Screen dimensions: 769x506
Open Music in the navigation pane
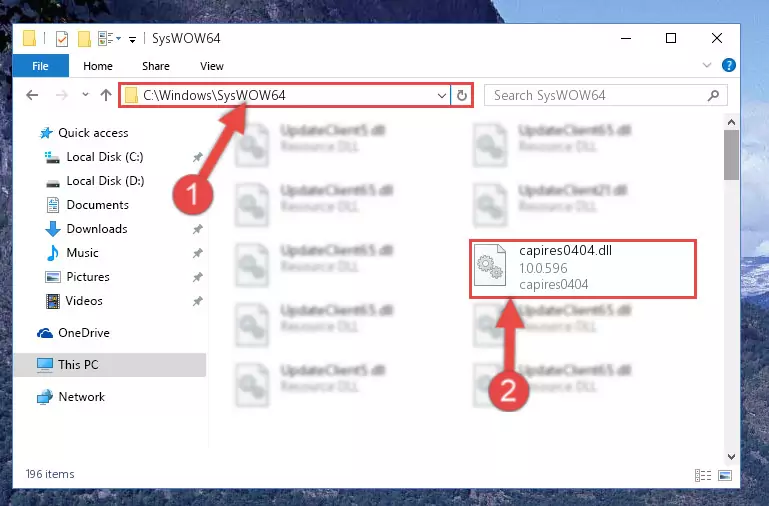pos(82,253)
